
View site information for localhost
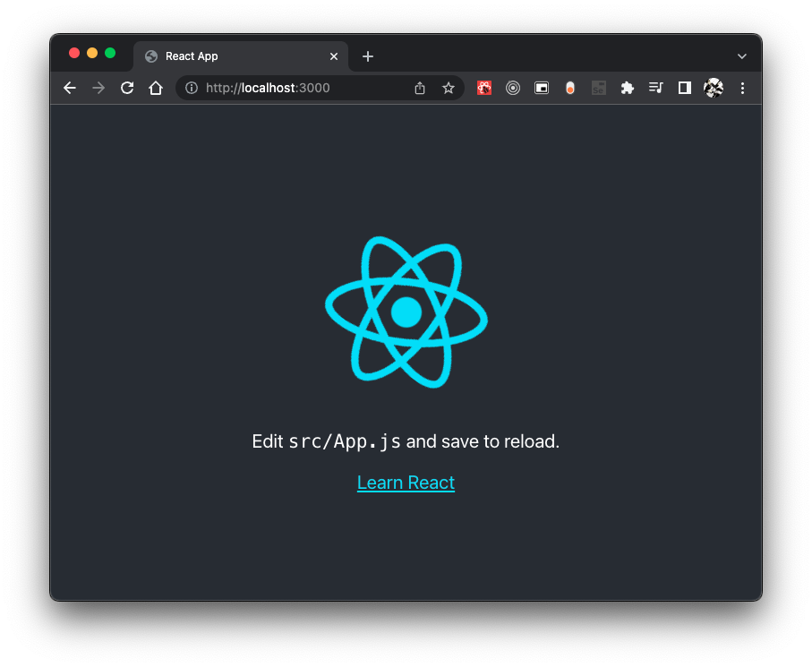[191, 88]
